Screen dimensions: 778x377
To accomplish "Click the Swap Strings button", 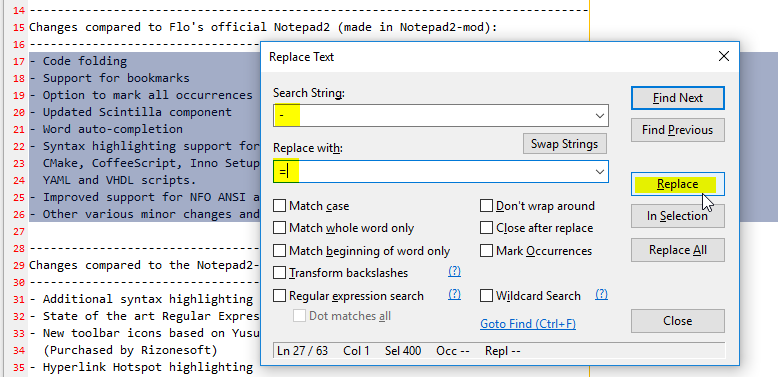I will point(564,144).
